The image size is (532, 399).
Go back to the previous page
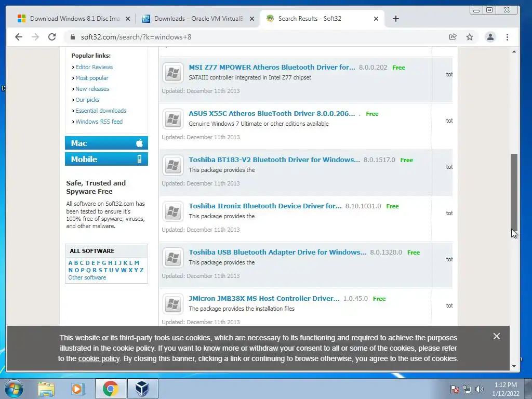tap(19, 37)
